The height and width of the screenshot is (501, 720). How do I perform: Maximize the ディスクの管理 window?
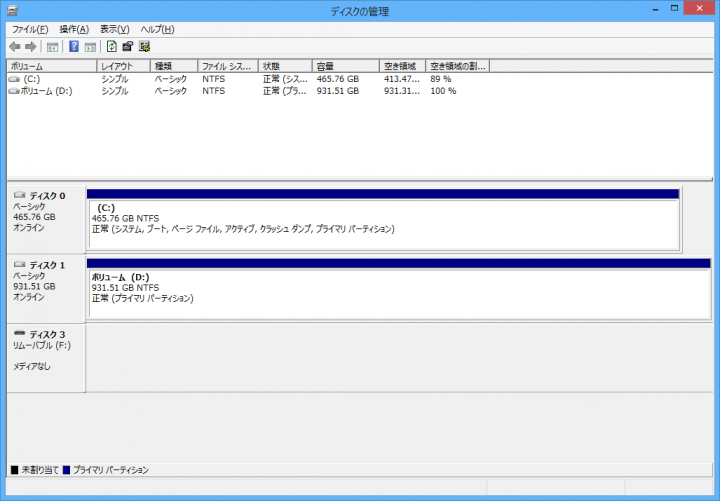coord(674,8)
